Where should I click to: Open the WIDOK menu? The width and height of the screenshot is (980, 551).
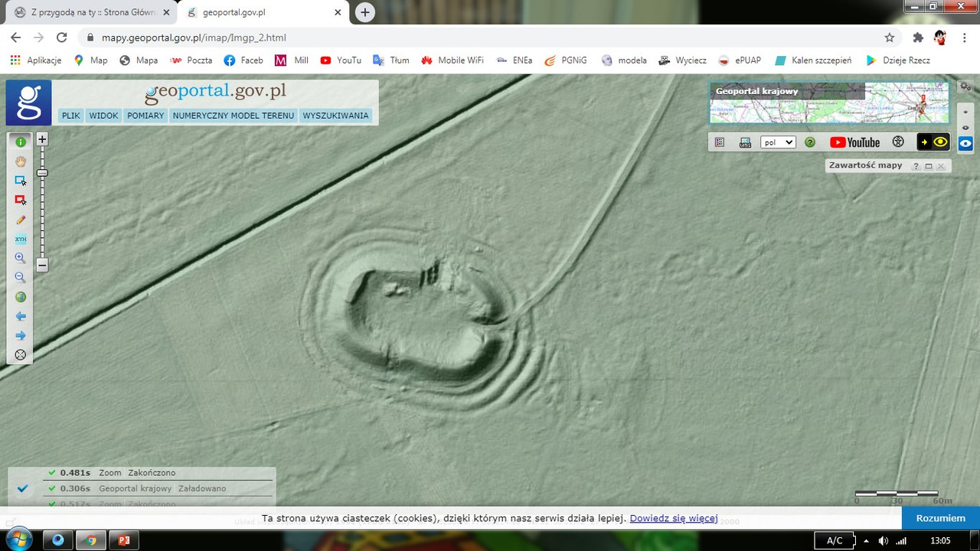pos(103,116)
